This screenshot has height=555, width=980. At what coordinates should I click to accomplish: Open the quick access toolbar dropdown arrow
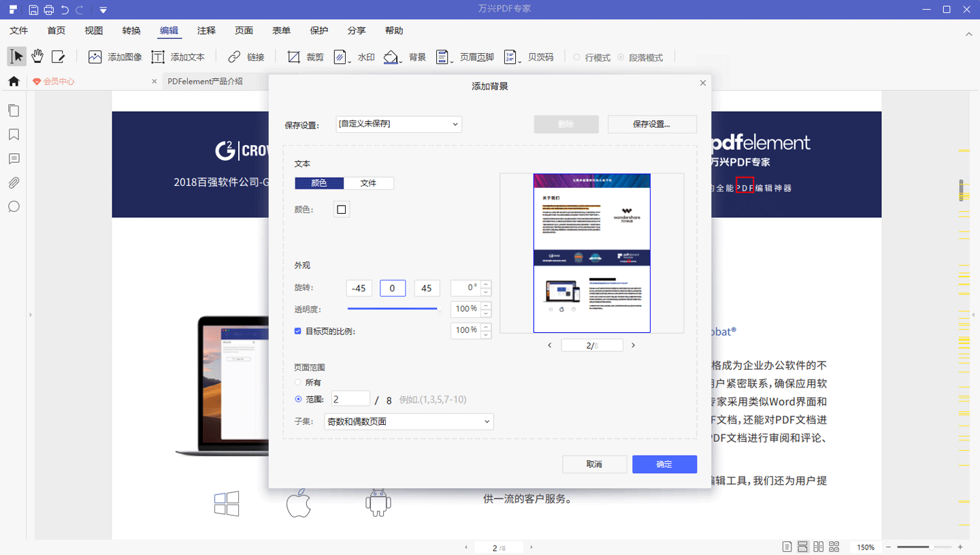tap(103, 10)
